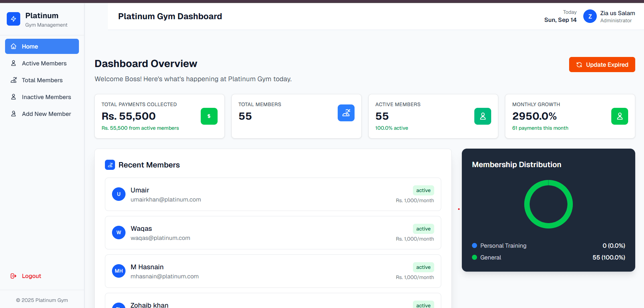644x308 pixels.
Task: Open the Zia us Salam profile avatar
Action: pyautogui.click(x=590, y=16)
